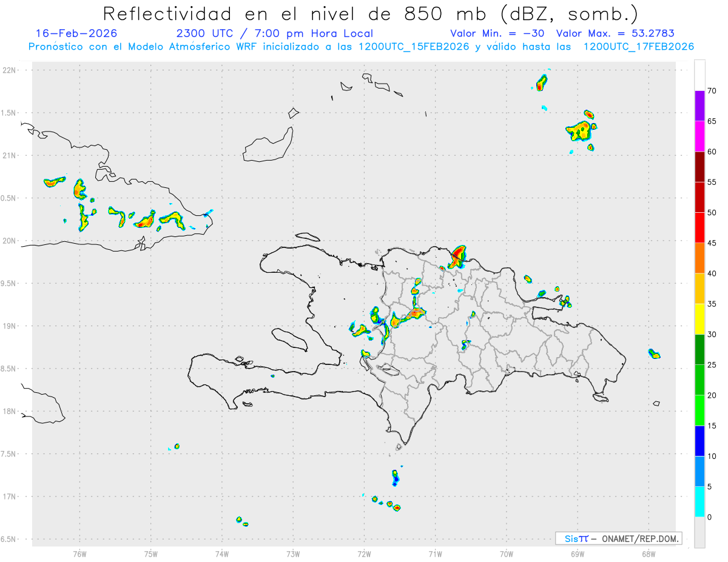728x562 pixels.
Task: Click the longitude axis label "68W"
Action: pyautogui.click(x=649, y=553)
